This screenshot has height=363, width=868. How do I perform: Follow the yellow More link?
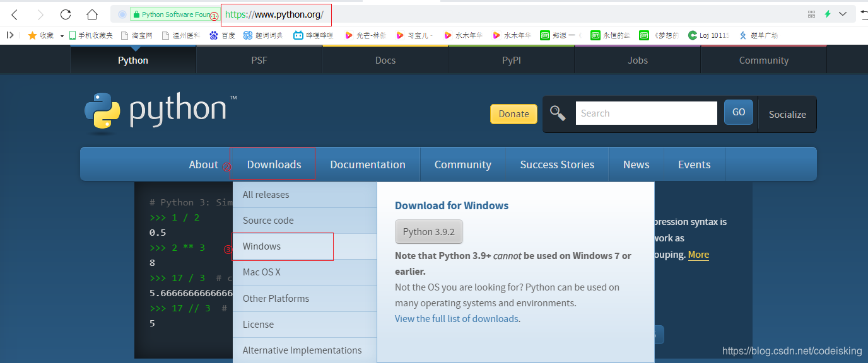(x=698, y=255)
